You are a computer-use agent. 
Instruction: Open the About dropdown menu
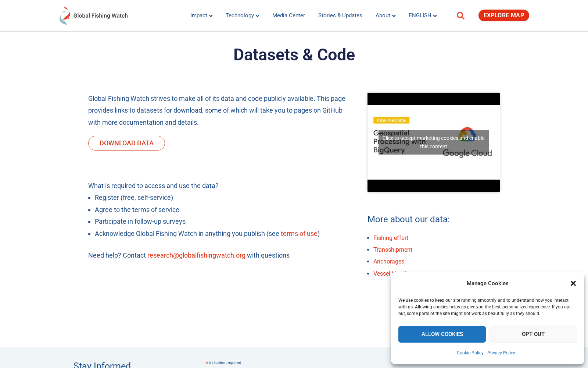386,15
